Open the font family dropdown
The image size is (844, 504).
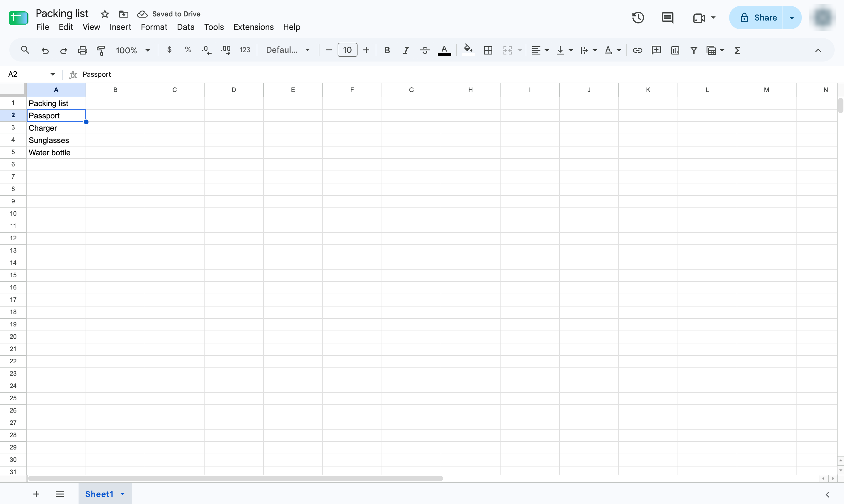point(288,50)
